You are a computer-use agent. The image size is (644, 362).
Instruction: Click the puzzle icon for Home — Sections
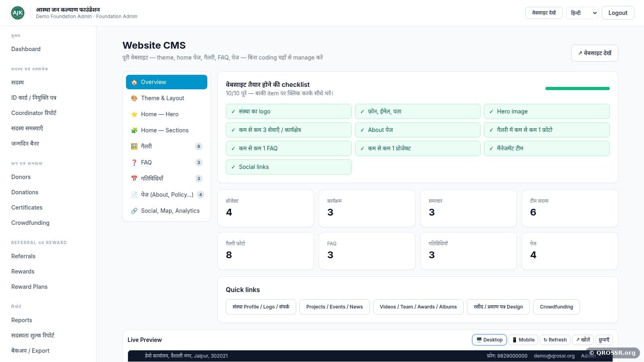(x=134, y=130)
